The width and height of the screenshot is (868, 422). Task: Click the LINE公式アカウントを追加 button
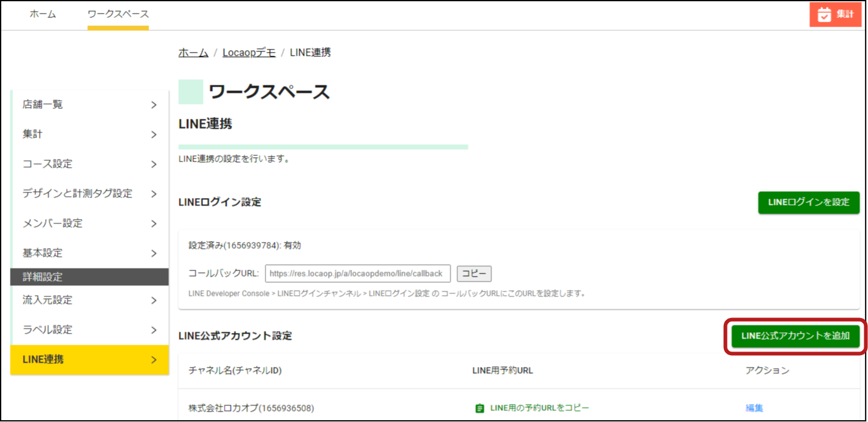796,336
